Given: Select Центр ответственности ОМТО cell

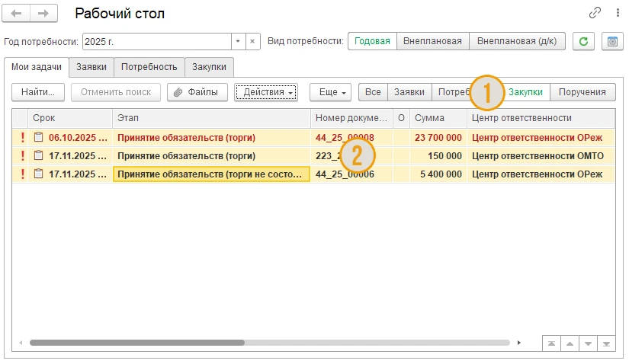Looking at the screenshot, I should click(541, 156).
